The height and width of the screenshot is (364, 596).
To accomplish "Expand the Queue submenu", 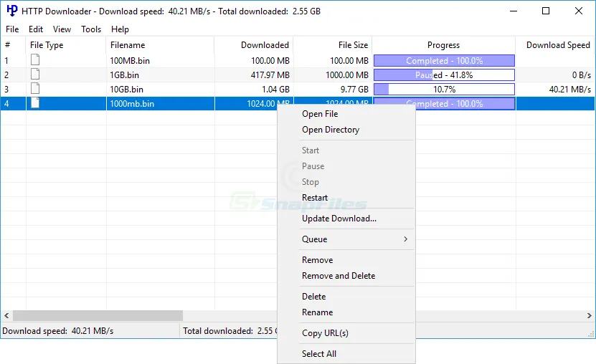I will (x=346, y=239).
